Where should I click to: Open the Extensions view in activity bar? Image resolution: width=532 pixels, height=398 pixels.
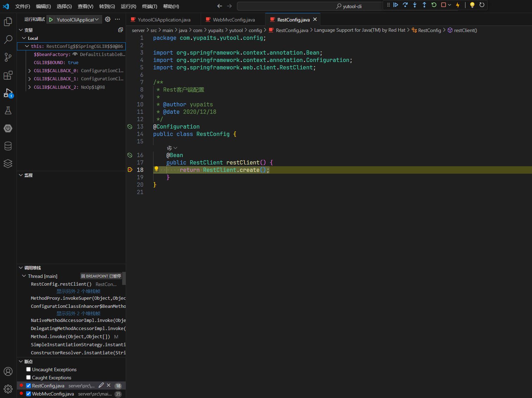[8, 75]
